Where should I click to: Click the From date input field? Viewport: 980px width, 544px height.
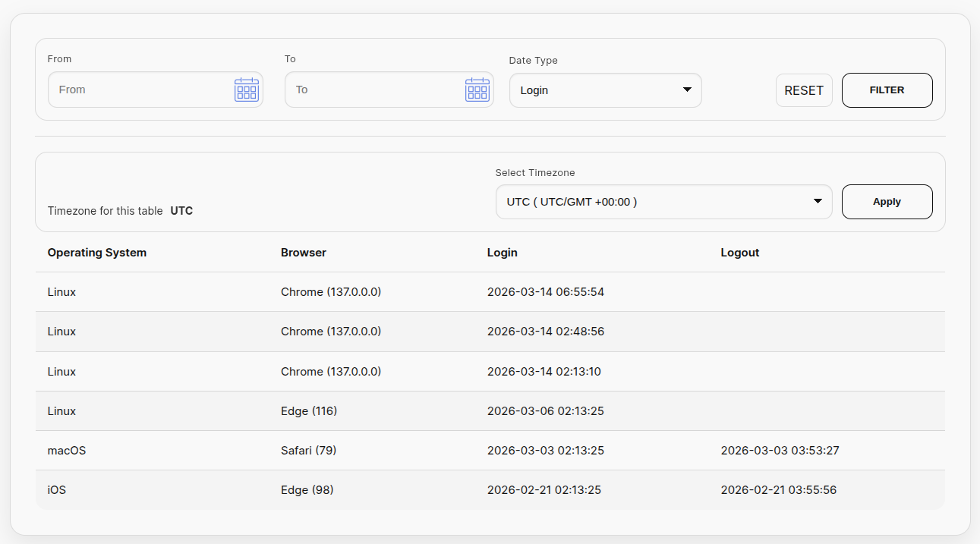coord(140,90)
